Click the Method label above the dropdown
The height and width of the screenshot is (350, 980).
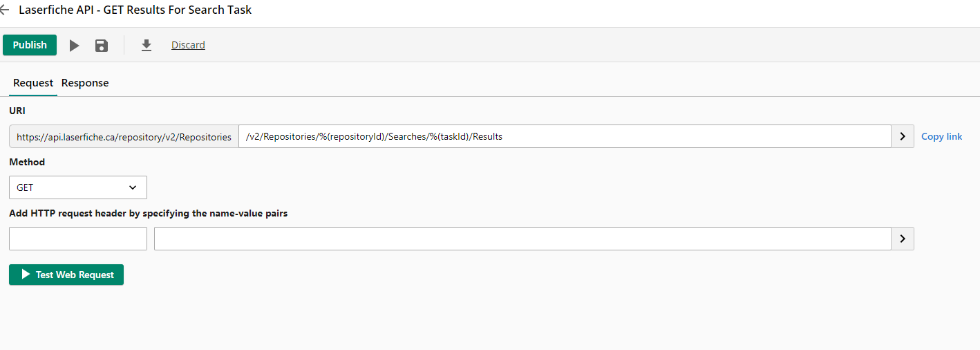click(27, 162)
